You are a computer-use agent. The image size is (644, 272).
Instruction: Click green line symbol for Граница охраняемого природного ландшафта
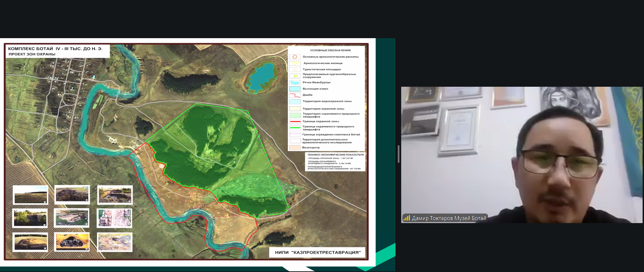295,128
